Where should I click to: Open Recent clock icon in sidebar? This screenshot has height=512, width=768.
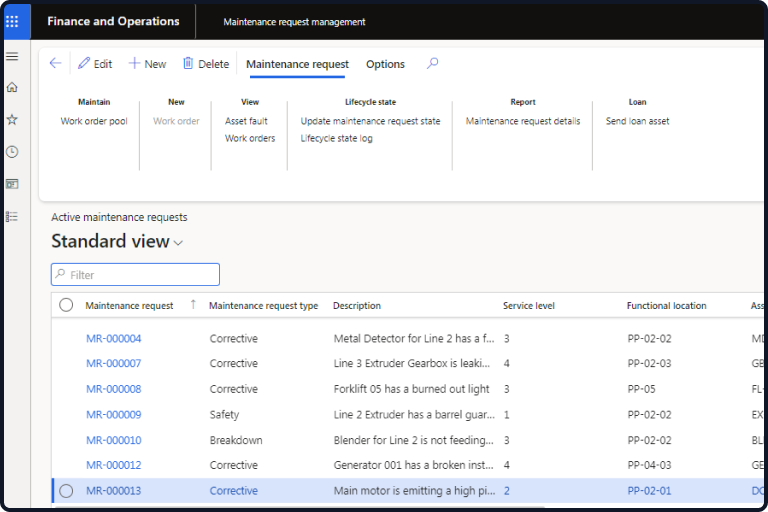(12, 152)
